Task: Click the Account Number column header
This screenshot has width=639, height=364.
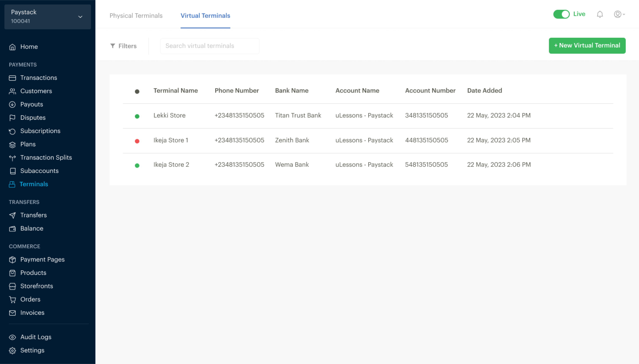Action: point(430,90)
